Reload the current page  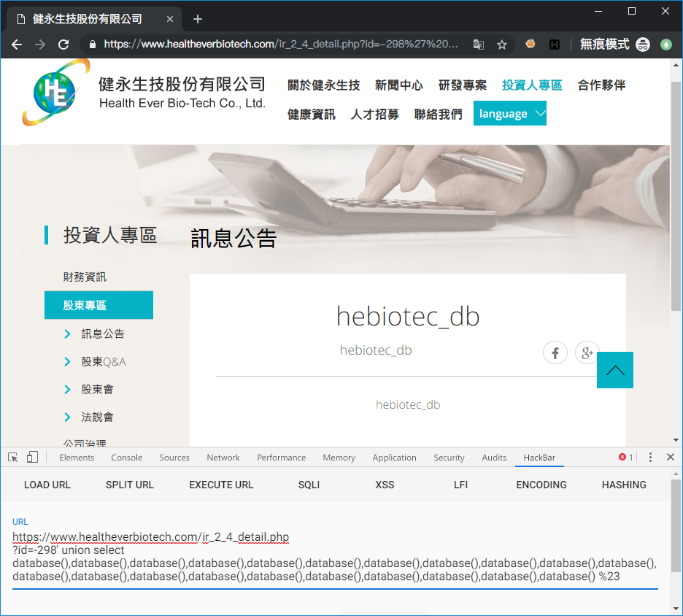click(x=63, y=45)
